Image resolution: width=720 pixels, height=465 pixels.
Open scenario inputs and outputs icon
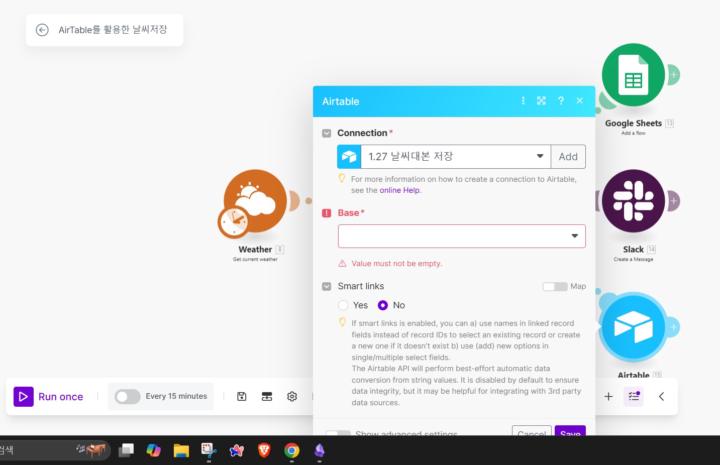267,397
